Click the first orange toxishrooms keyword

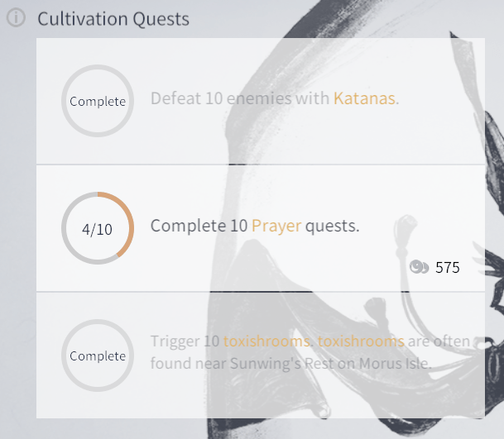pos(266,341)
